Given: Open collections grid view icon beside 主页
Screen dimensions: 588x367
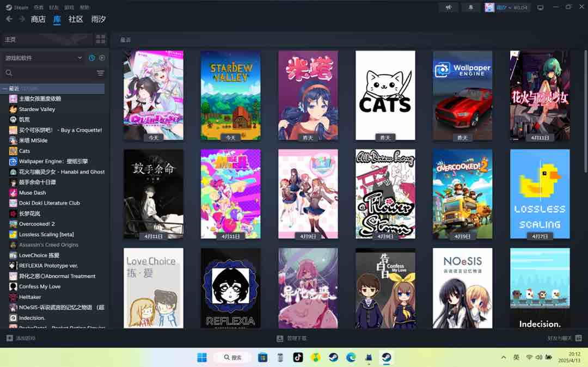Looking at the screenshot, I should [x=101, y=39].
